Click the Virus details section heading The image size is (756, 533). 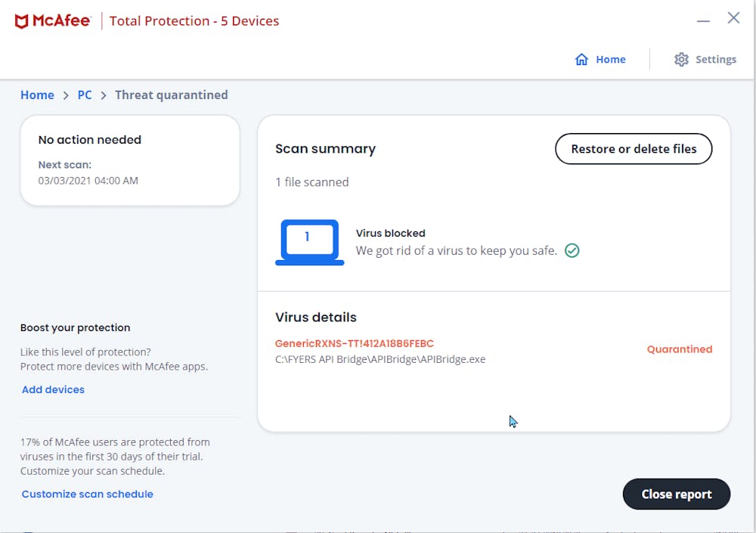[315, 318]
